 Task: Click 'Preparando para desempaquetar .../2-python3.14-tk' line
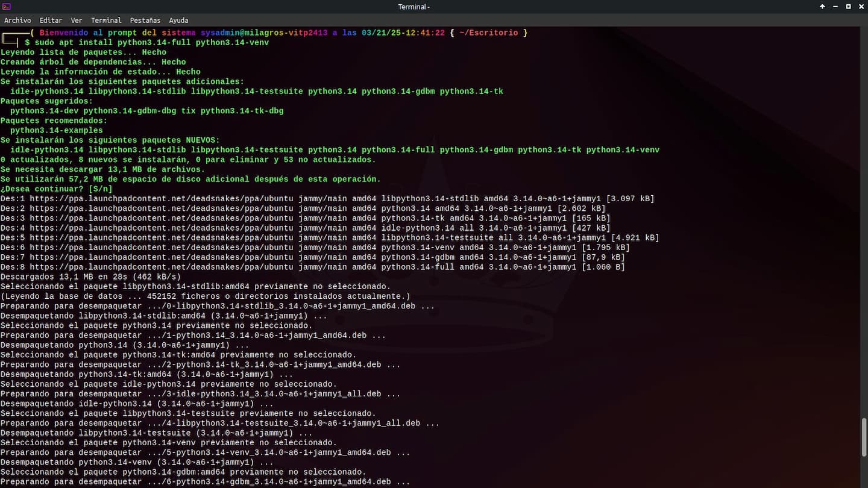click(x=200, y=364)
